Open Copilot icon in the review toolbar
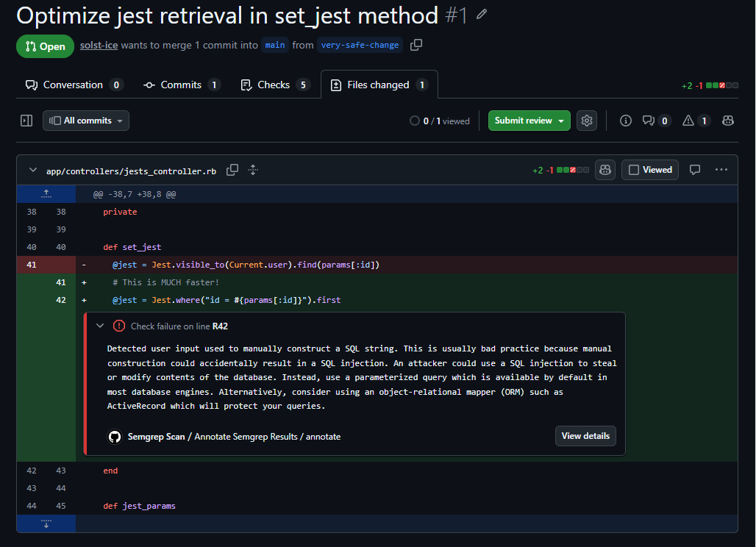Image resolution: width=756 pixels, height=547 pixels. click(x=728, y=121)
